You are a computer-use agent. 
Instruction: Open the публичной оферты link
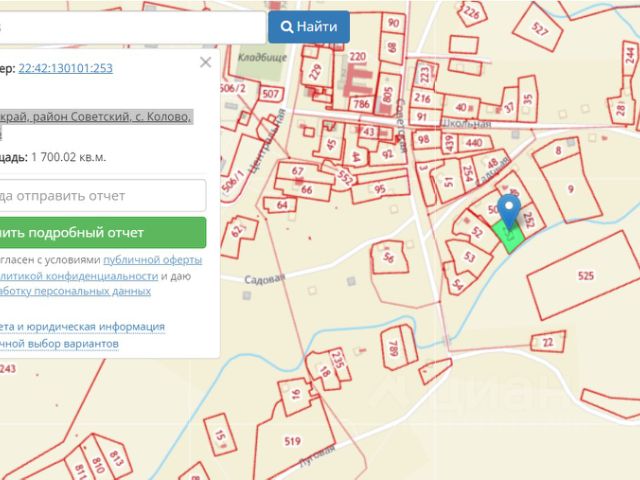click(x=152, y=259)
